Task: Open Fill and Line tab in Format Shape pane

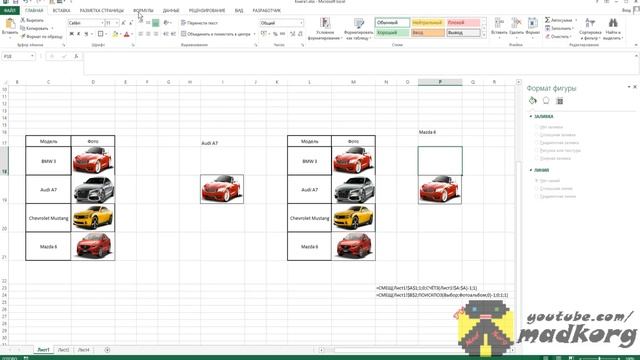Action: (x=533, y=100)
